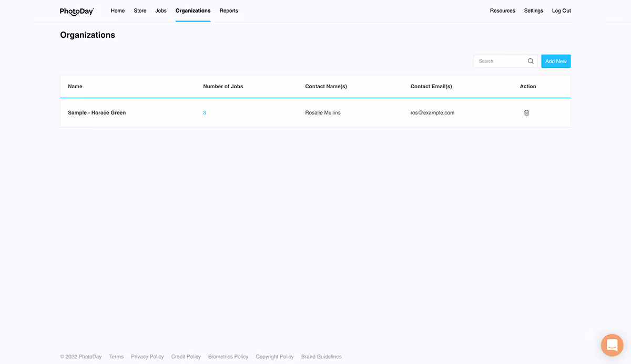The height and width of the screenshot is (364, 631).
Task: Open the orange chat support widget
Action: [612, 345]
